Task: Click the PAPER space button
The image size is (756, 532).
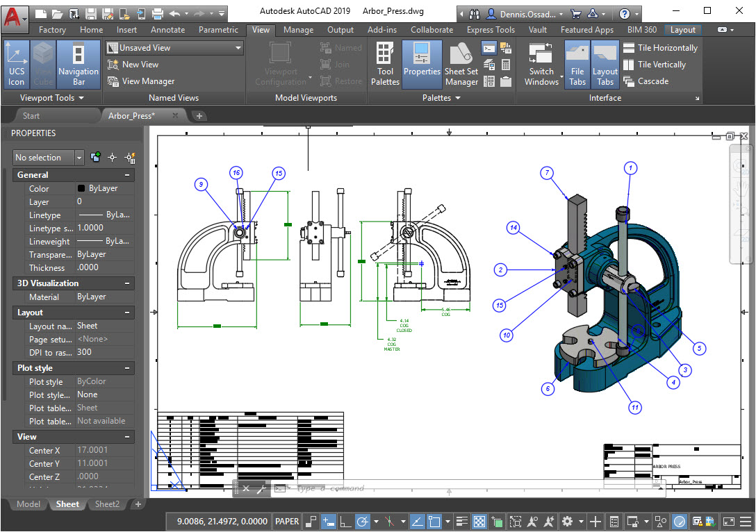Action: [x=287, y=521]
